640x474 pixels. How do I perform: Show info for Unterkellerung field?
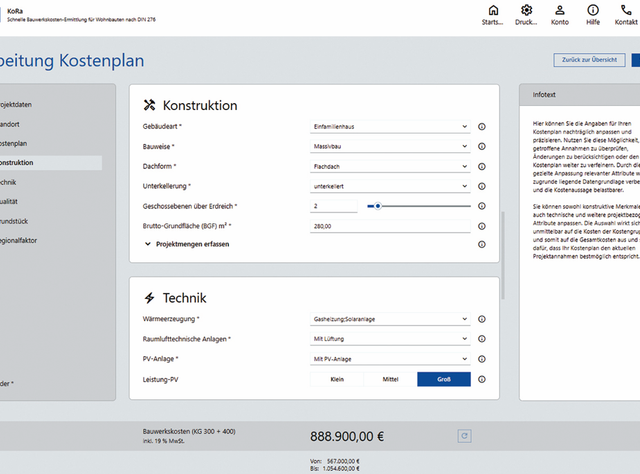[482, 186]
